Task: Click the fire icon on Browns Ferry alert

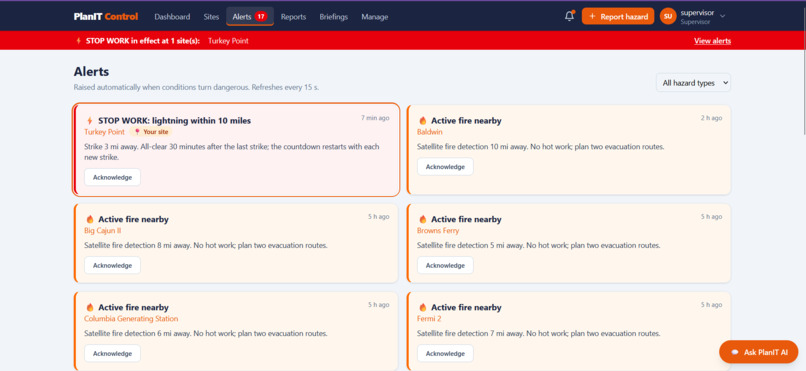Action: pyautogui.click(x=423, y=219)
